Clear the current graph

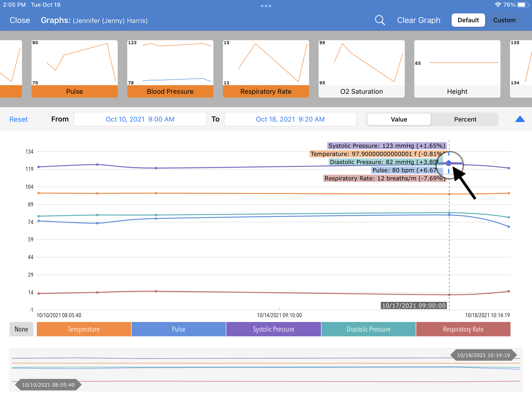(418, 20)
